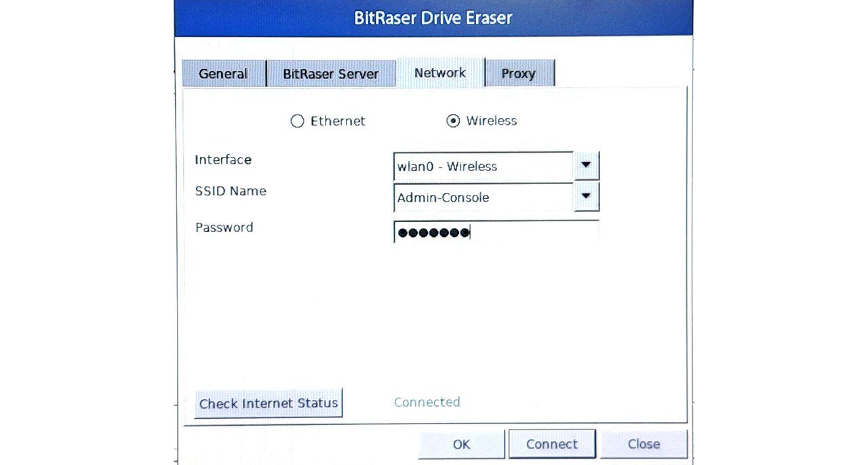Screen dimensions: 868x465
Task: Click the Connected status text
Action: (427, 402)
